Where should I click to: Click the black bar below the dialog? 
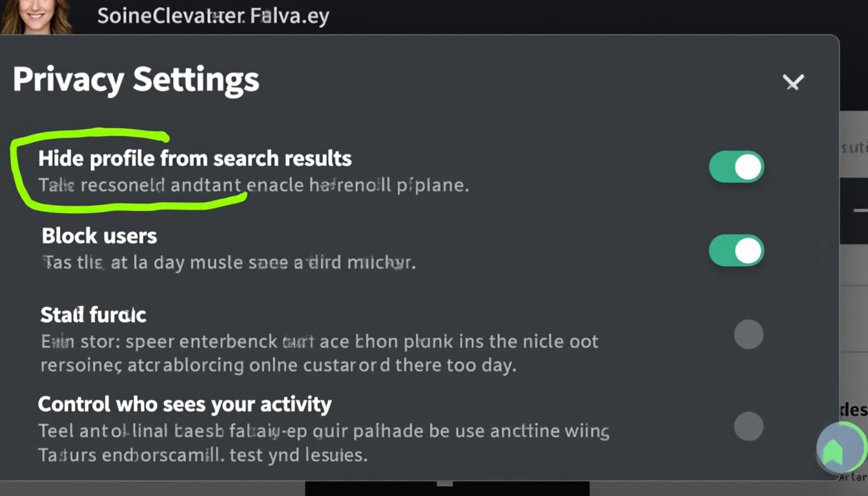click(447, 488)
